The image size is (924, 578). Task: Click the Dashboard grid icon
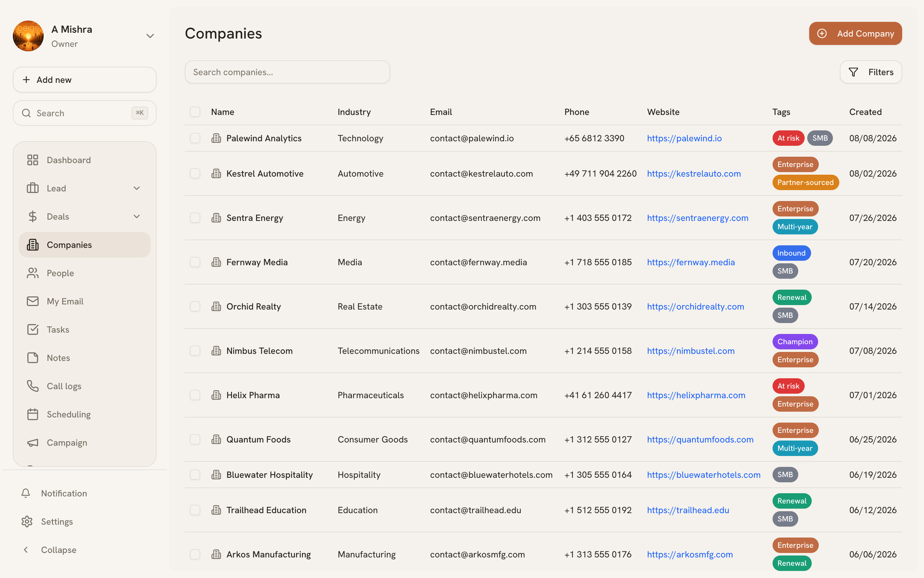coord(33,160)
